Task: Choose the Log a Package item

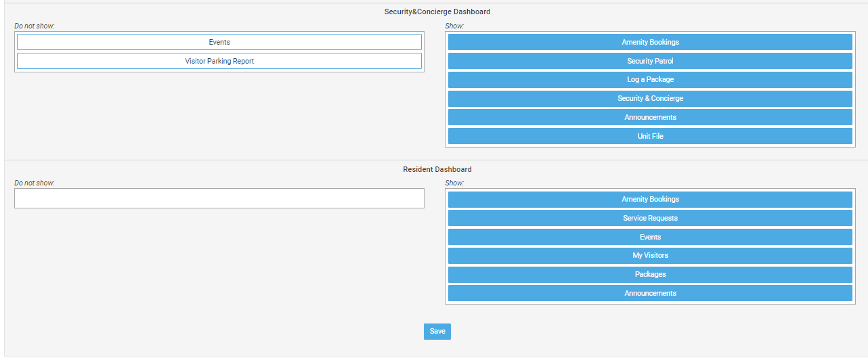Action: pos(650,80)
